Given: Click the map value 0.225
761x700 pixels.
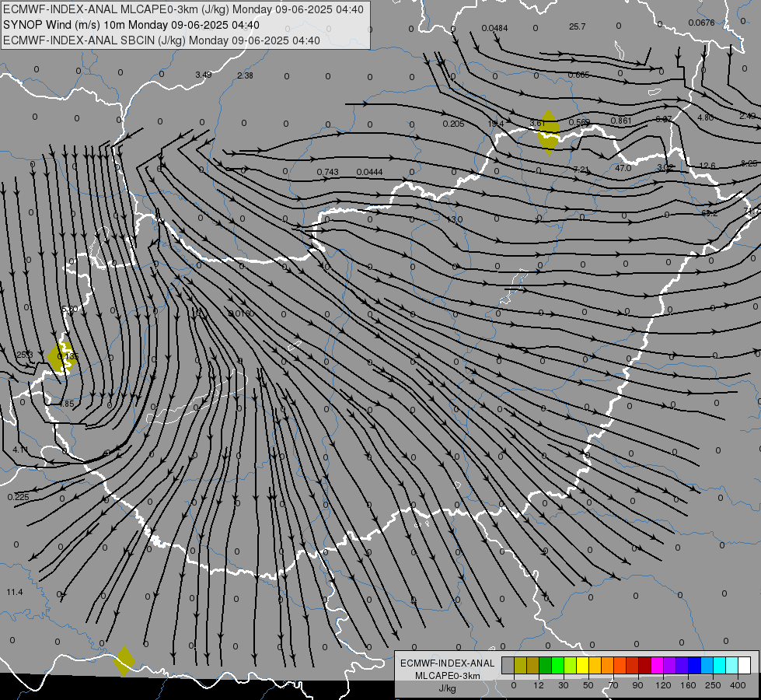Looking at the screenshot, I should point(19,497).
